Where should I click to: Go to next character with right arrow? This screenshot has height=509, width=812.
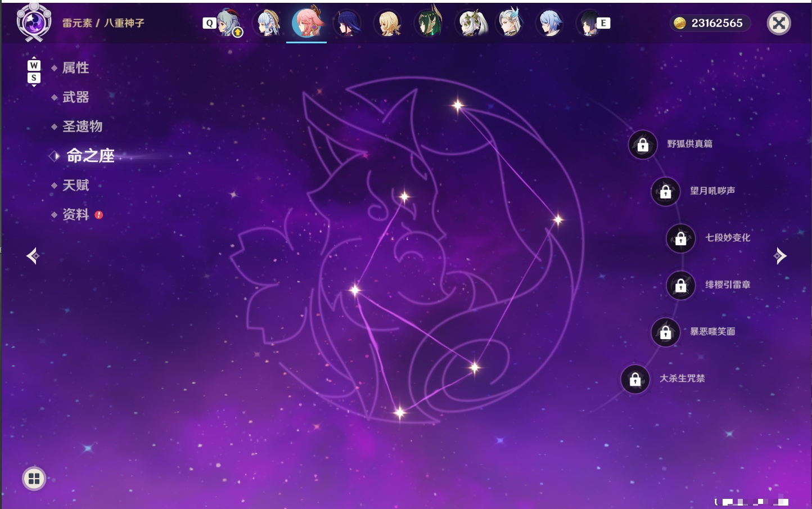point(780,256)
